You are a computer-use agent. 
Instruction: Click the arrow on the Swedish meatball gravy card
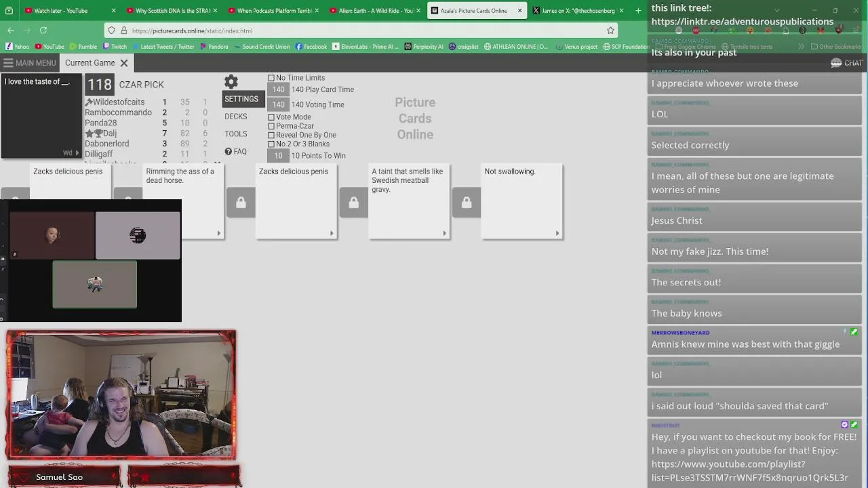pyautogui.click(x=444, y=233)
